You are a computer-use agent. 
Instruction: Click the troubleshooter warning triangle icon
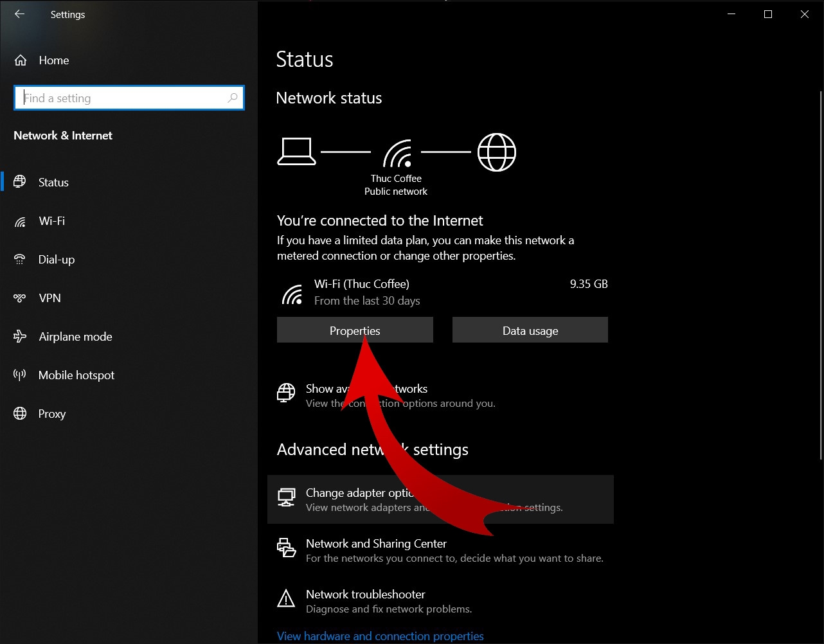[x=286, y=599]
